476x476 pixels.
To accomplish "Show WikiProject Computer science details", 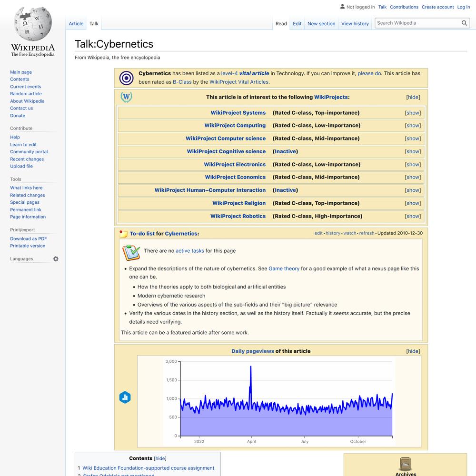I will click(x=413, y=139).
